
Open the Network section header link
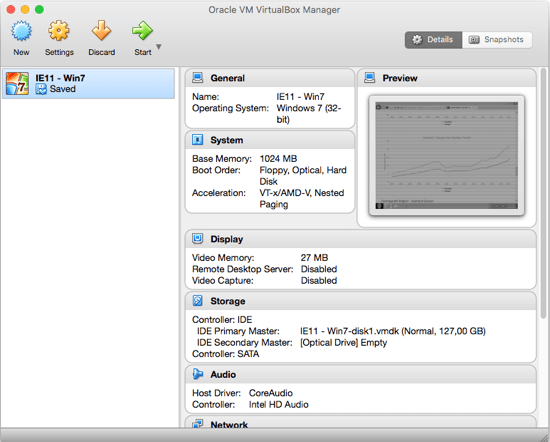pyautogui.click(x=229, y=424)
